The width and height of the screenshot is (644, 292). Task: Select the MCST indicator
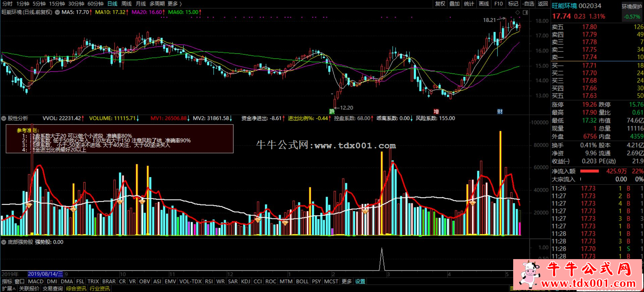pos(331,281)
